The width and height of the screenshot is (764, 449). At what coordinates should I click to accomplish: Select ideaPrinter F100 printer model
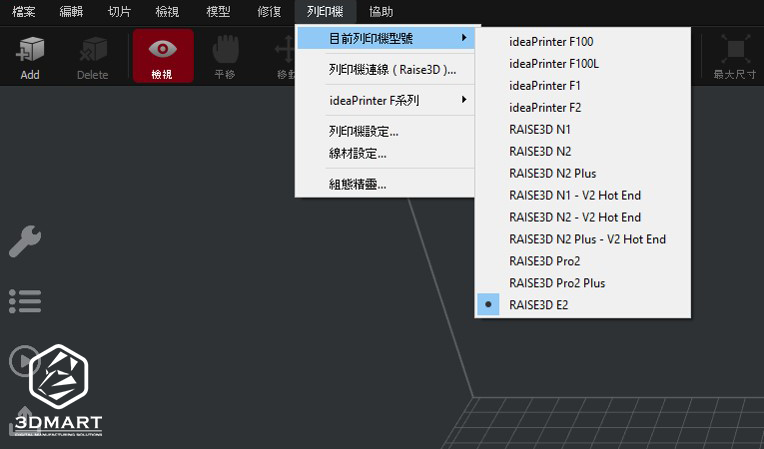(583, 42)
